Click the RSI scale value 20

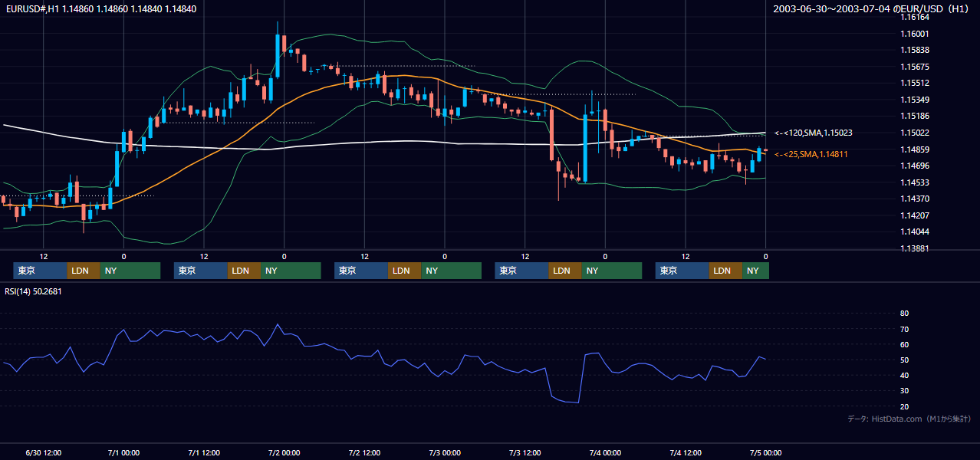[x=904, y=406]
